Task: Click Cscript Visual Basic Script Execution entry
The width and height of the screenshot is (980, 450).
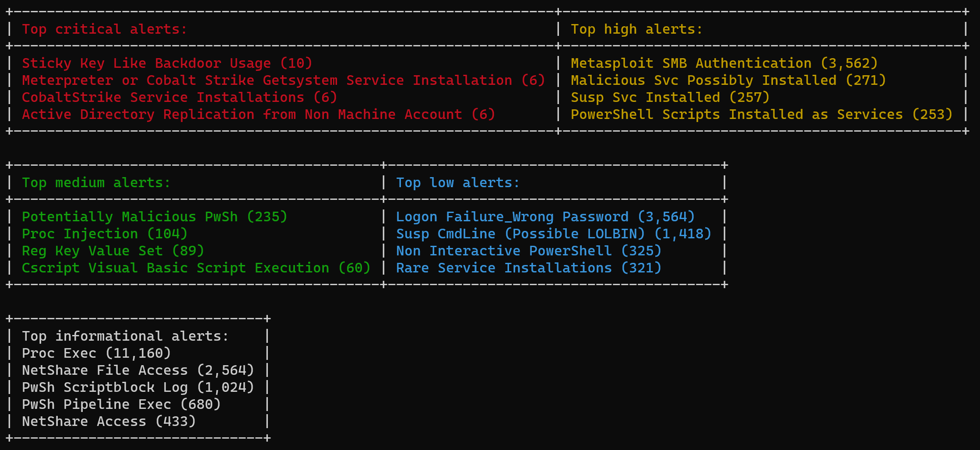Action: click(196, 268)
